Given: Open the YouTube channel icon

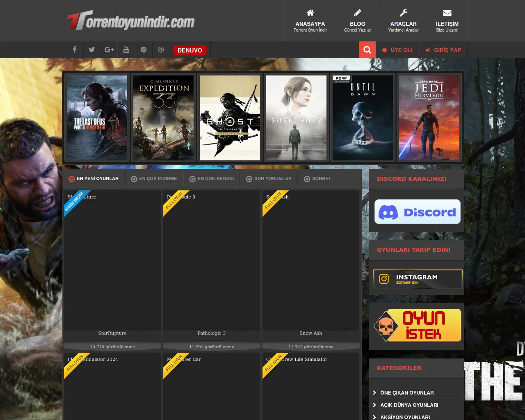Looking at the screenshot, I should (x=126, y=50).
